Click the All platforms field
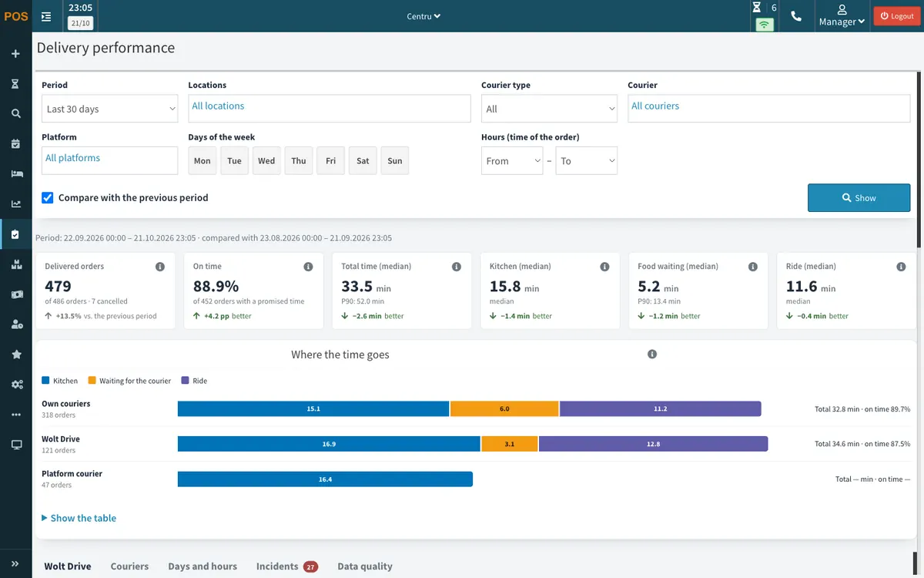The image size is (924, 578). click(x=110, y=160)
